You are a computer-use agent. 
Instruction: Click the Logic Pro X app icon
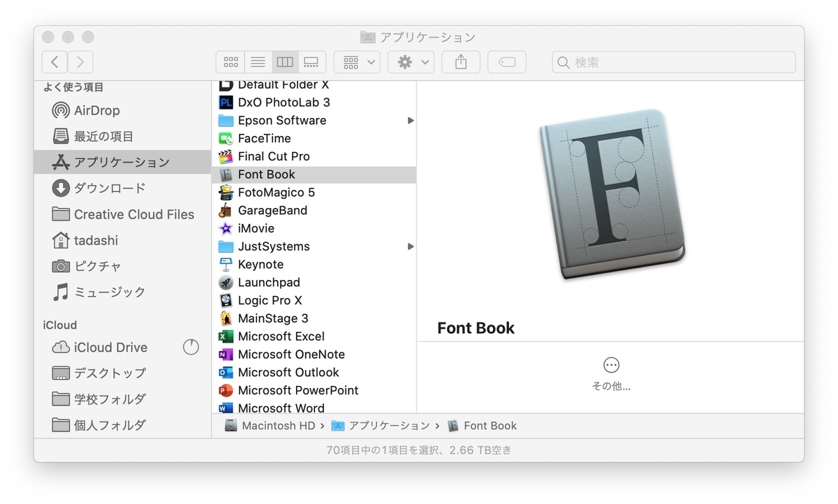(226, 300)
